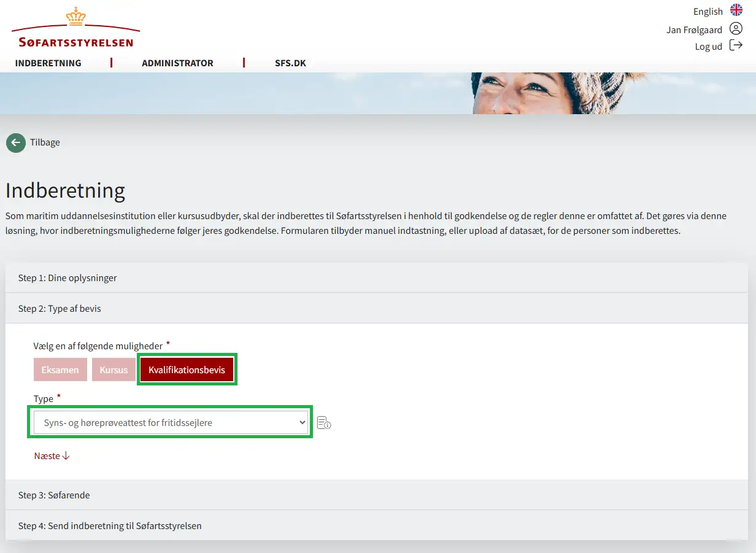Image resolution: width=756 pixels, height=553 pixels.
Task: Open the user profile icon
Action: pos(736,29)
